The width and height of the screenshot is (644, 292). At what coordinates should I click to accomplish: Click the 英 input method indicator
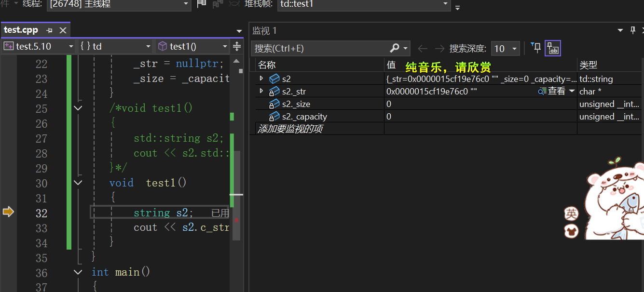[x=571, y=213]
